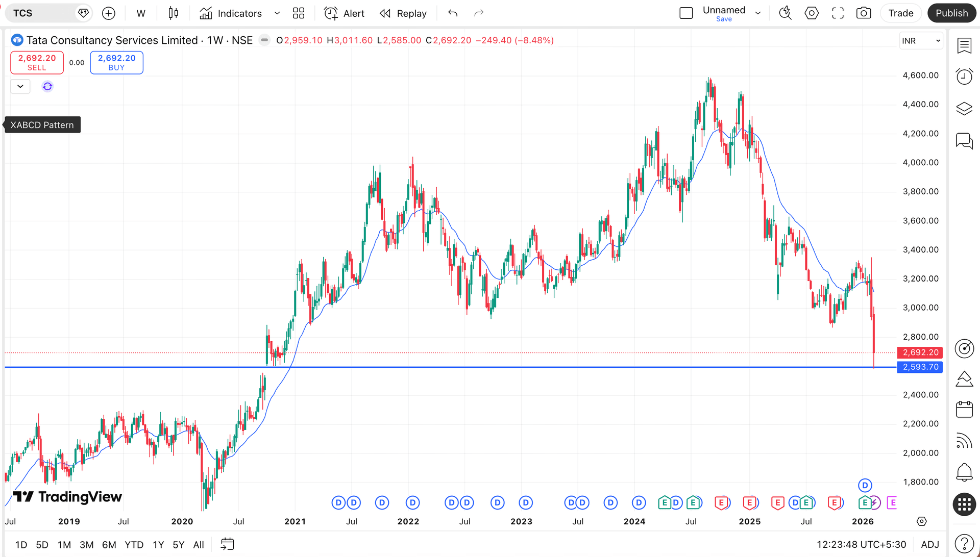Expand the Unnamed layout dropdown arrow
980x557 pixels.
coord(758,13)
